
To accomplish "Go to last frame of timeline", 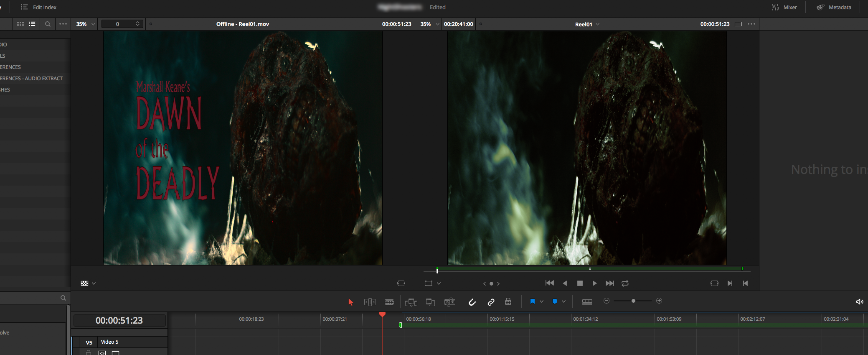I will point(610,283).
